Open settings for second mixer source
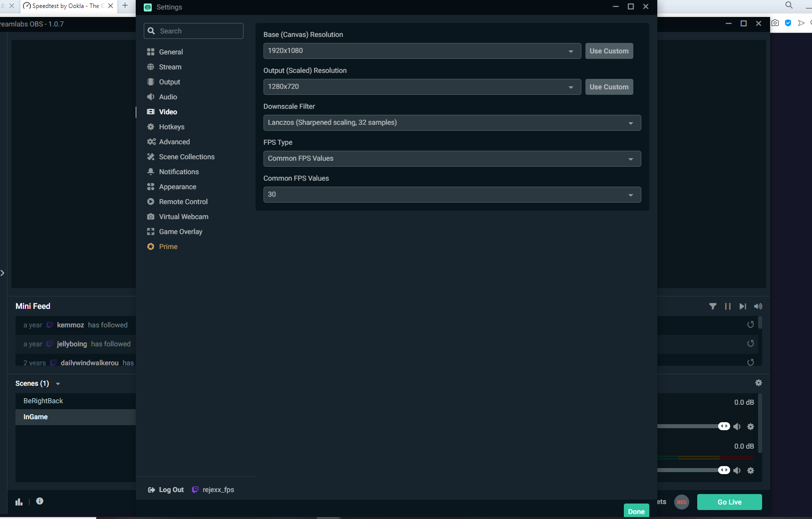This screenshot has width=812, height=519. pyautogui.click(x=751, y=471)
